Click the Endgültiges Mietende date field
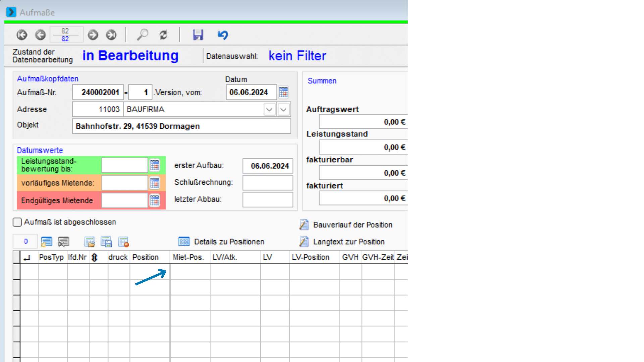The height and width of the screenshot is (362, 644). point(125,200)
